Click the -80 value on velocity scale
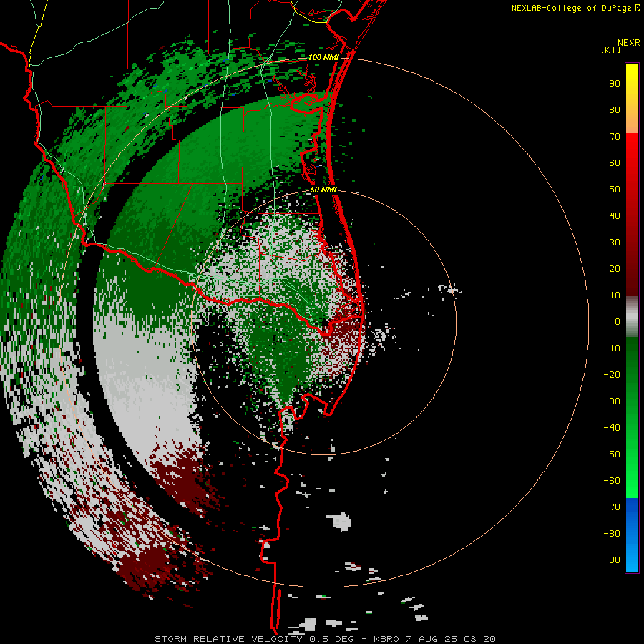The width and height of the screenshot is (644, 644). pyautogui.click(x=612, y=534)
